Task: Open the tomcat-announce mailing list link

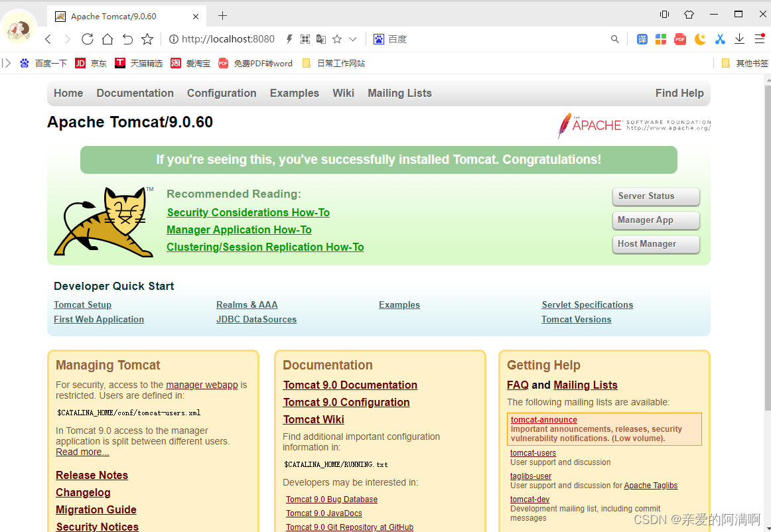Action: (x=544, y=420)
